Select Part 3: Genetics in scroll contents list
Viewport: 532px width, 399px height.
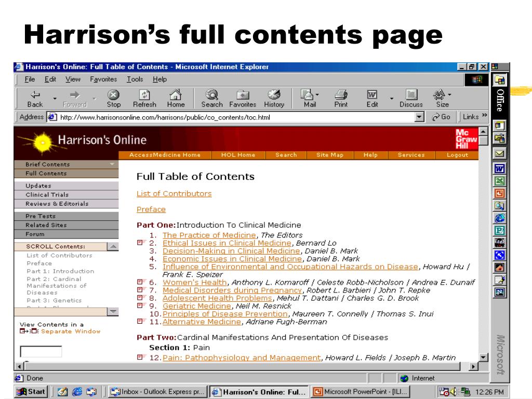click(54, 300)
